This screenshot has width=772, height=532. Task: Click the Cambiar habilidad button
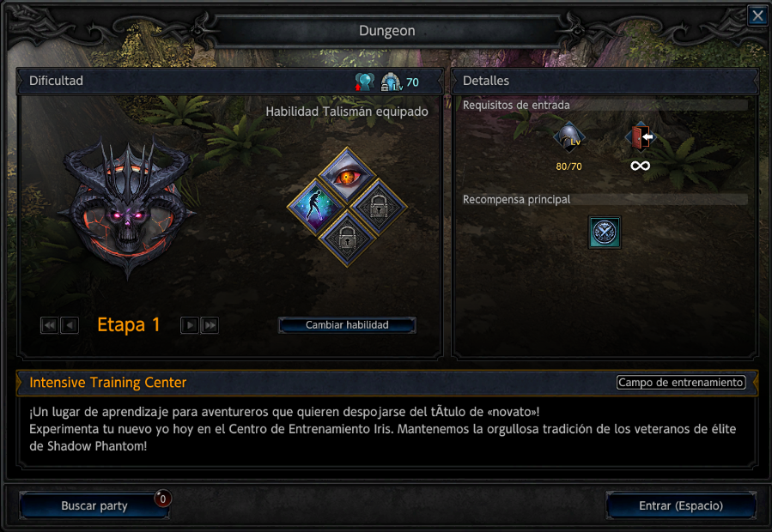[347, 325]
